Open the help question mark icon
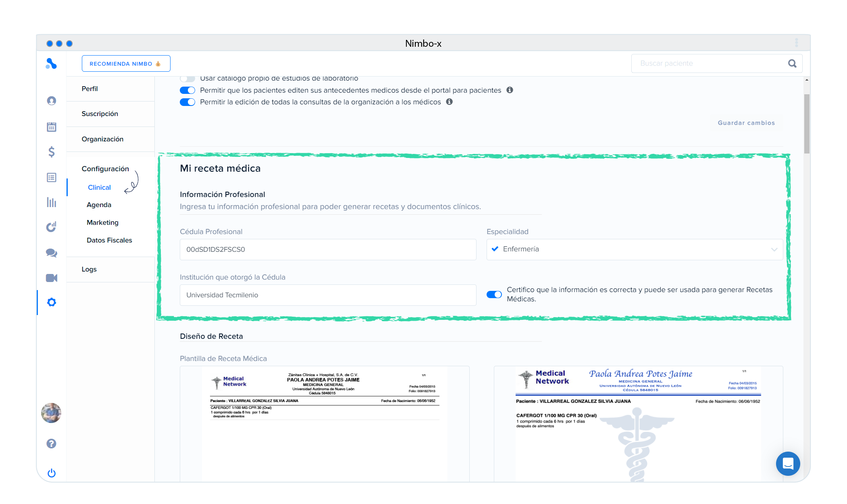This screenshot has width=847, height=504. click(51, 443)
